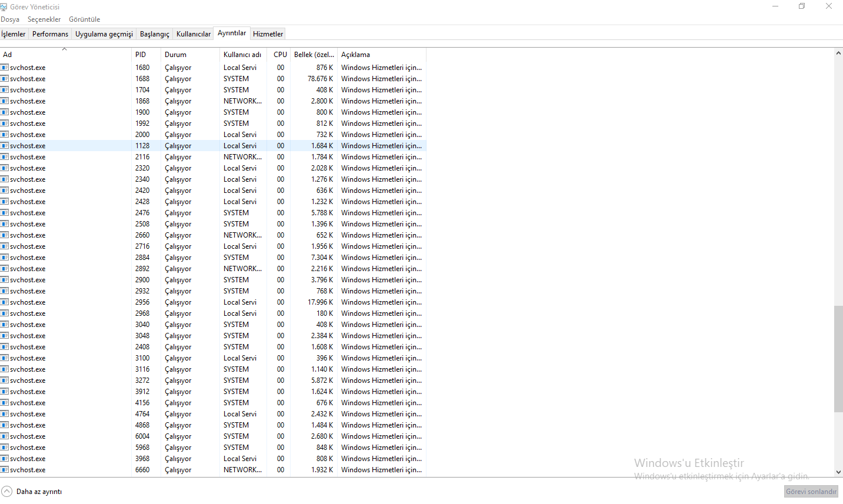Show the Kullanıcılar tab
843x504 pixels.
pos(194,34)
